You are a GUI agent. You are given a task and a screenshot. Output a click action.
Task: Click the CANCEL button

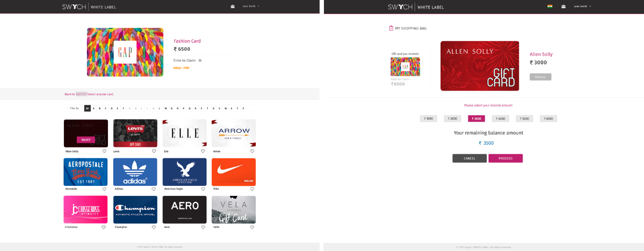pos(469,158)
